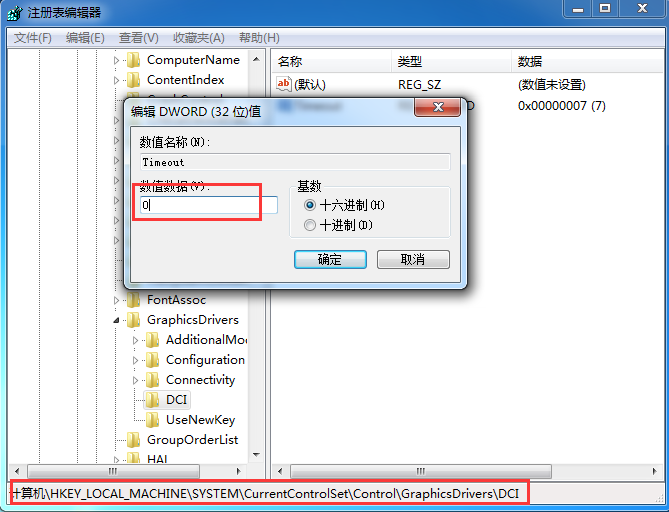Viewport: 669px width, 512px height.
Task: Select the ContentIndex folder icon
Action: point(134,80)
